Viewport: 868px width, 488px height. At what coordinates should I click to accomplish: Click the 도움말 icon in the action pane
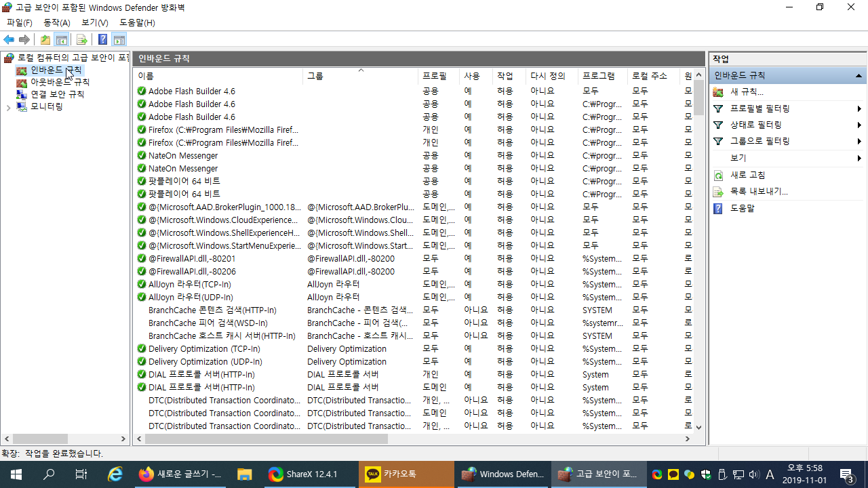pyautogui.click(x=718, y=208)
